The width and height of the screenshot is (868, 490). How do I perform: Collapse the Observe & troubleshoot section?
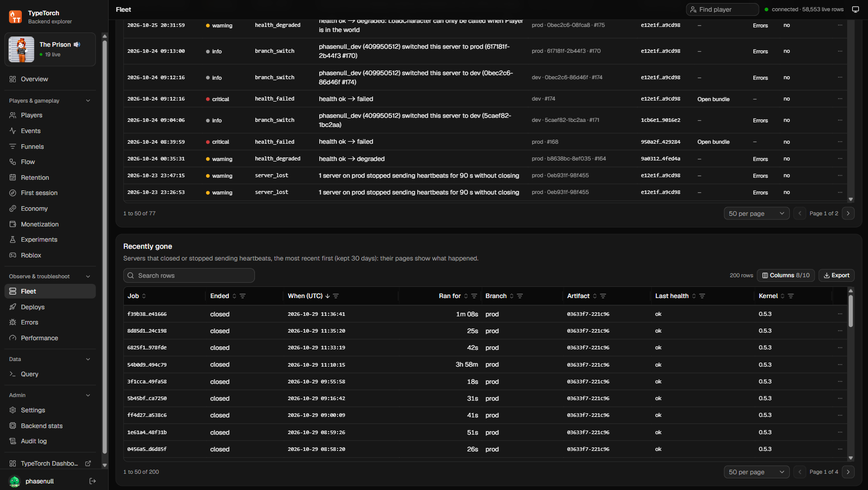[88, 276]
